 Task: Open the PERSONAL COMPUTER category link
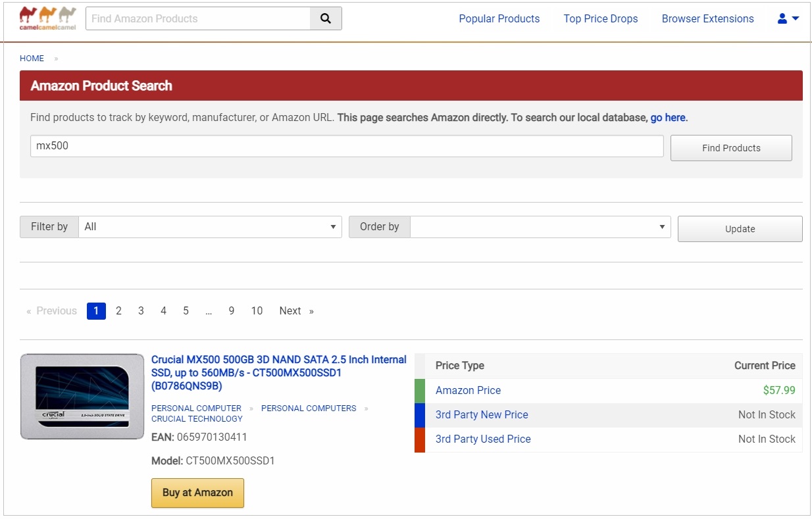tap(196, 408)
